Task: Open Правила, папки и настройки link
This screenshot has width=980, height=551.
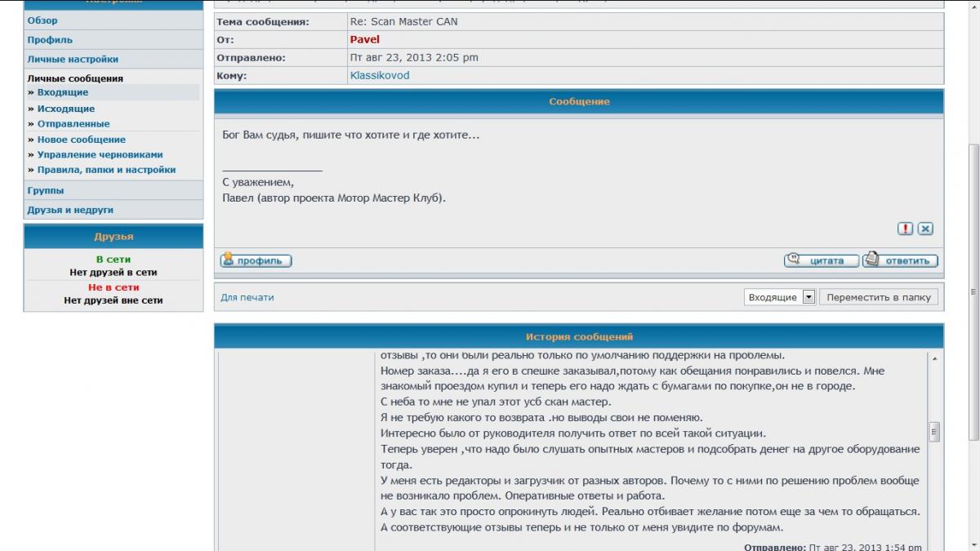Action: 106,170
